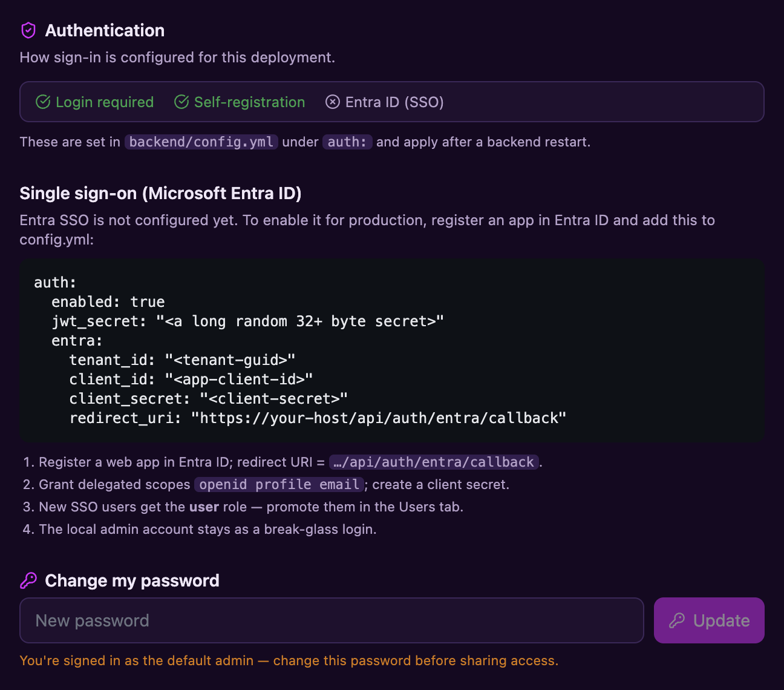Click the 'openid profile email' scopes tag
This screenshot has width=784, height=690.
279,484
